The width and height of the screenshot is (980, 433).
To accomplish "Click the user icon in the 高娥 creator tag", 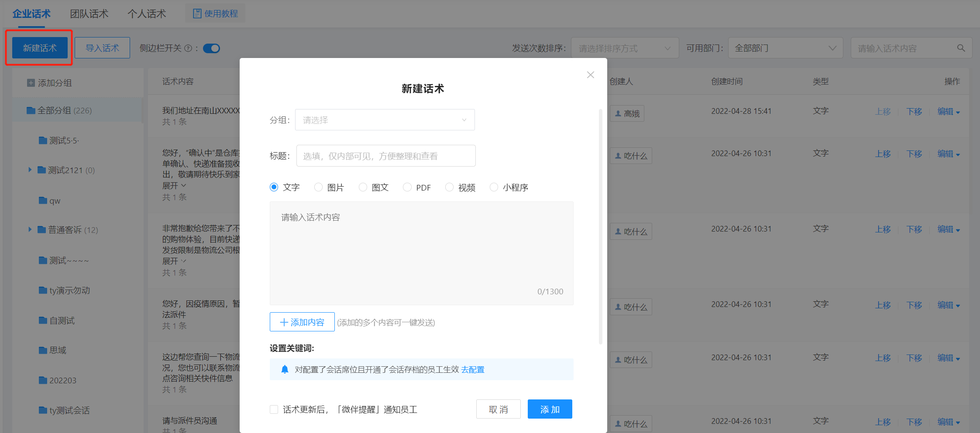I will point(618,113).
